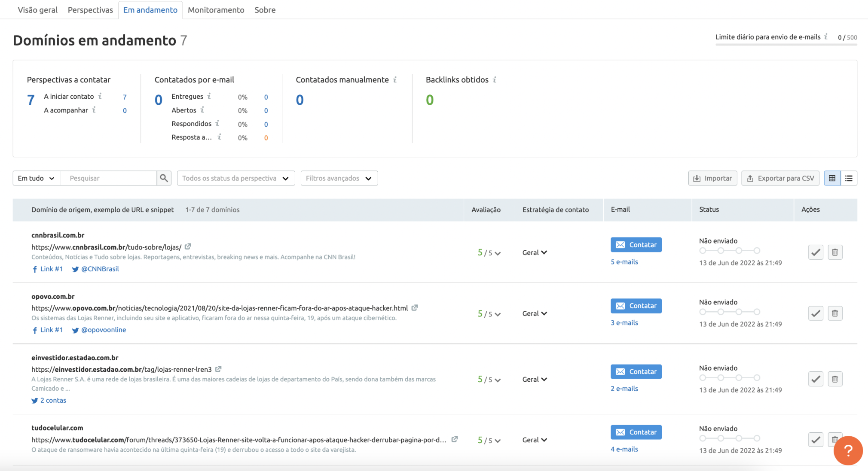Show info for Abertos
868x471 pixels.
click(202, 109)
